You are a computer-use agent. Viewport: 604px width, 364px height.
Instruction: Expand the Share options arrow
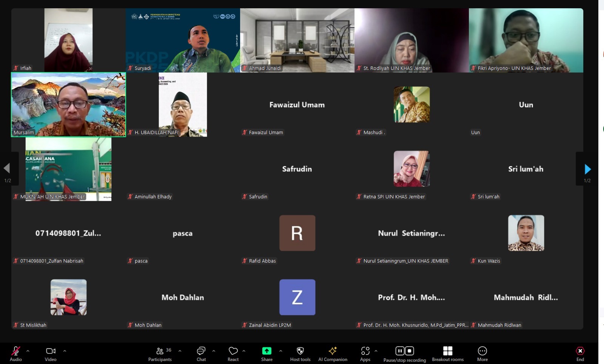tap(280, 351)
